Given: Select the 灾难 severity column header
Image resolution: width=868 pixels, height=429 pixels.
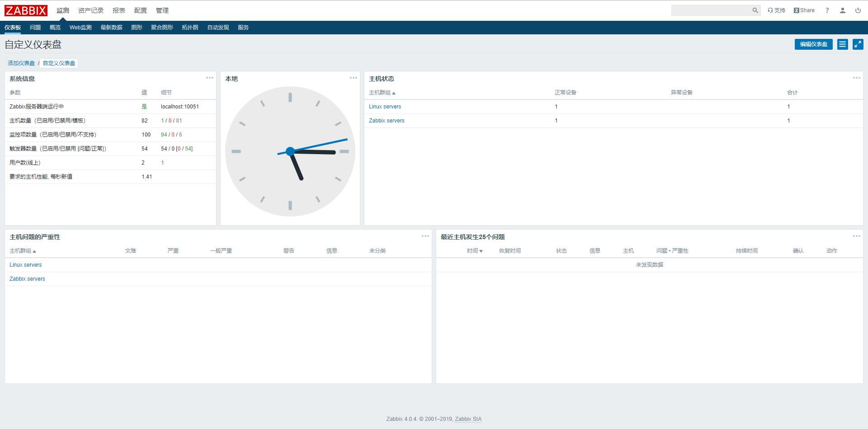Looking at the screenshot, I should coord(131,251).
